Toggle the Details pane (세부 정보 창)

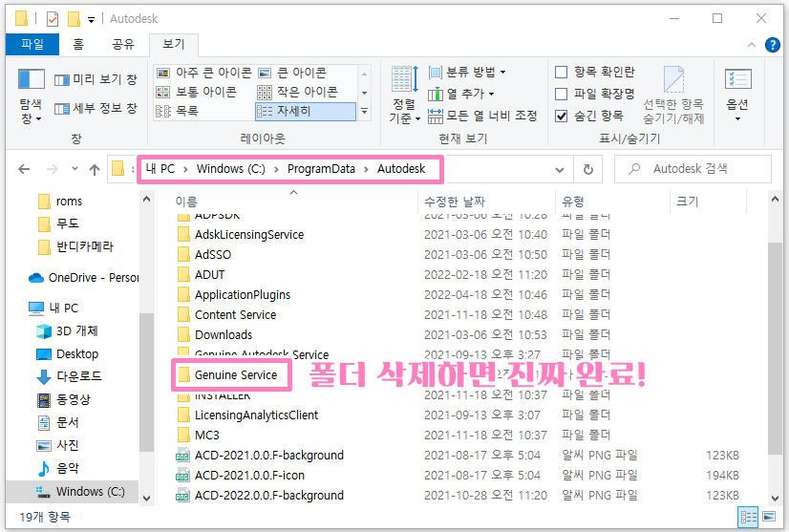(96, 108)
